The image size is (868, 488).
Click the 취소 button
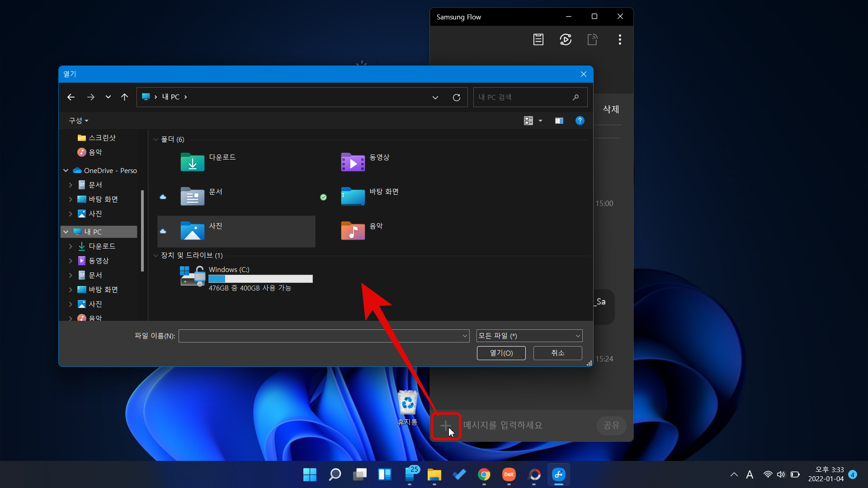pos(557,353)
